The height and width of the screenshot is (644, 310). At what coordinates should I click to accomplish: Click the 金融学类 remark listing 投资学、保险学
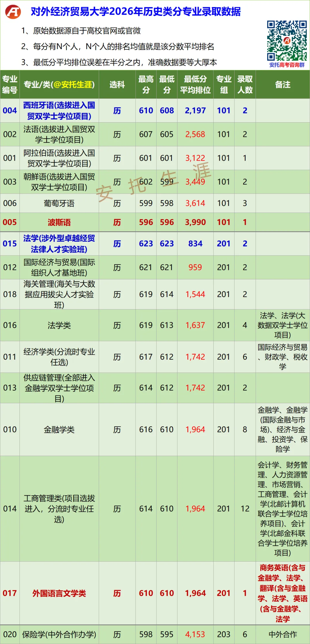coord(283,430)
